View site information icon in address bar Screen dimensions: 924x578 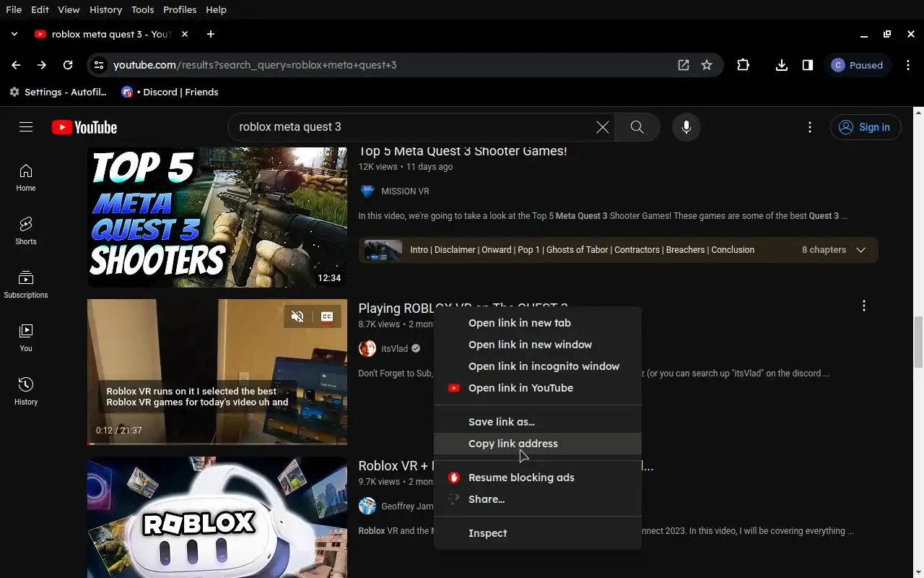tap(99, 65)
